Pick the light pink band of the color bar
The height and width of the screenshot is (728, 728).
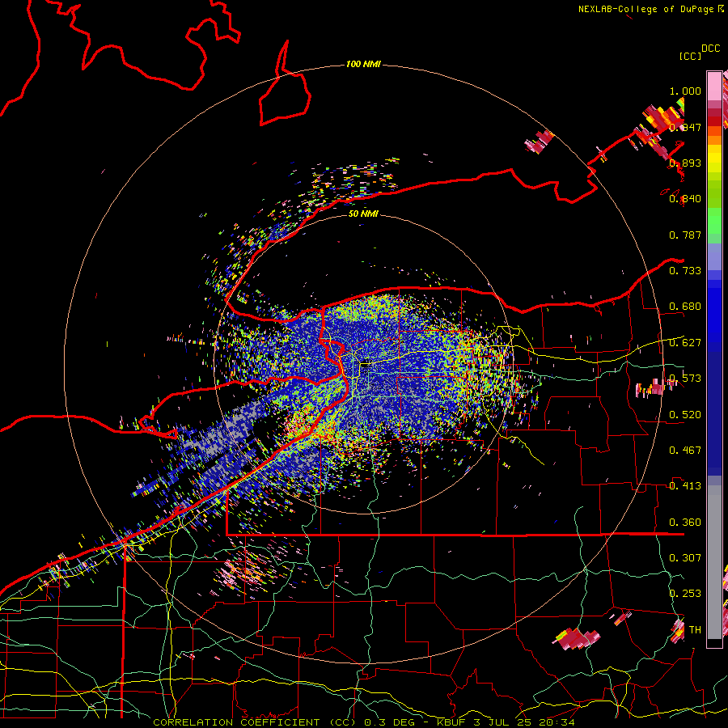coord(714,86)
